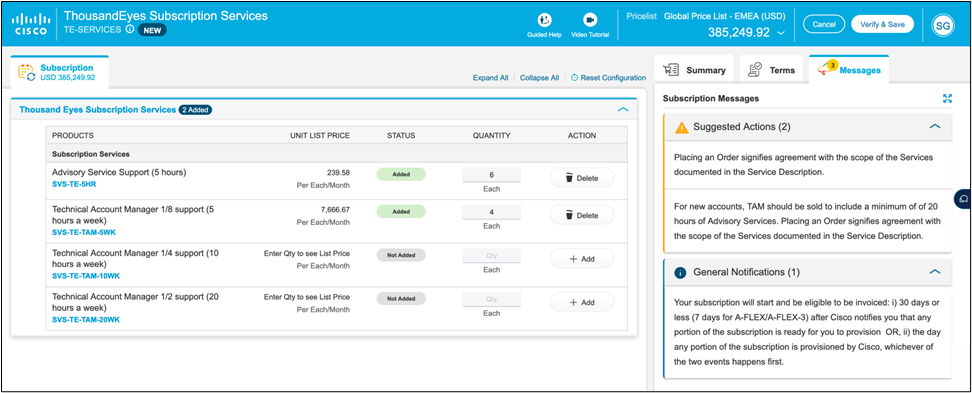
Task: Click the Cancel button
Action: pos(824,24)
